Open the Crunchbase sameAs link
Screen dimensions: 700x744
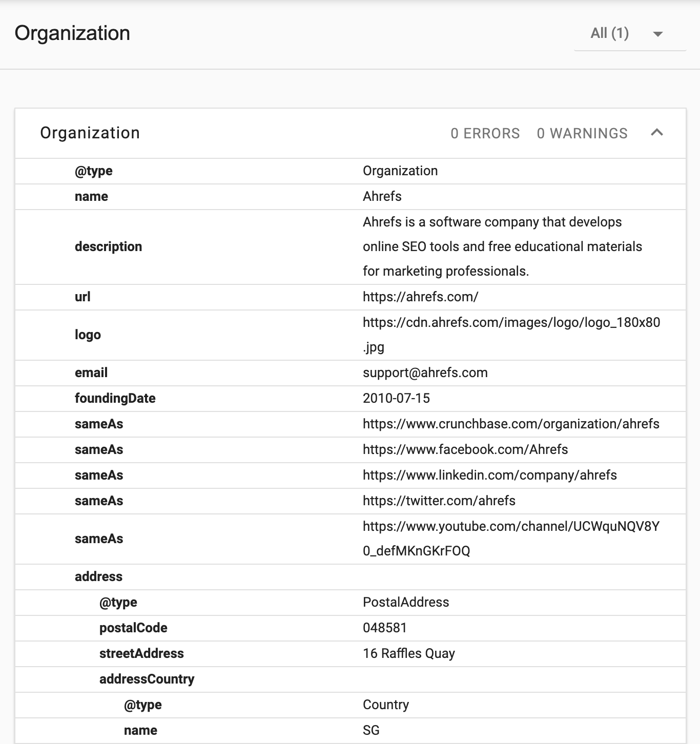(511, 424)
